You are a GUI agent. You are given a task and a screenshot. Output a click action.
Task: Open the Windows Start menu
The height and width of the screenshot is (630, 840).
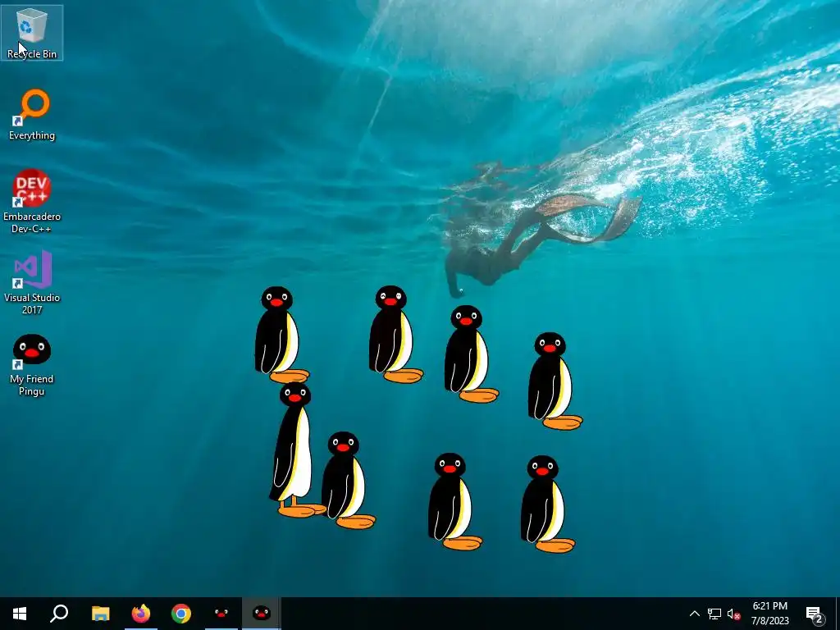coord(20,614)
